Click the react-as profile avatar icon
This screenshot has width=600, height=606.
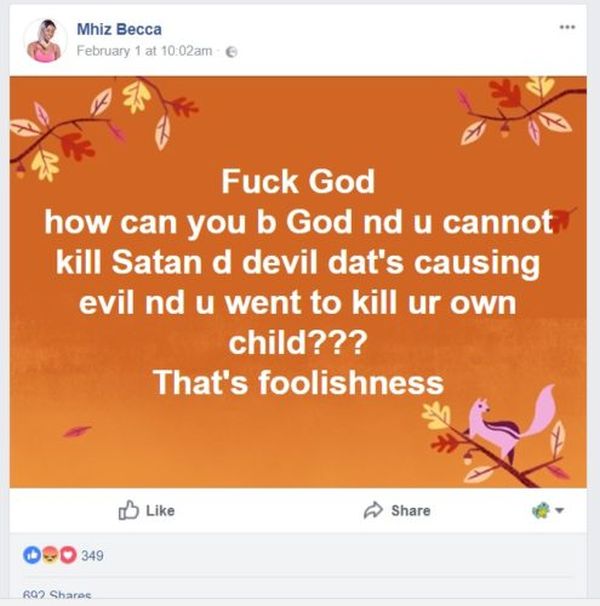(541, 511)
